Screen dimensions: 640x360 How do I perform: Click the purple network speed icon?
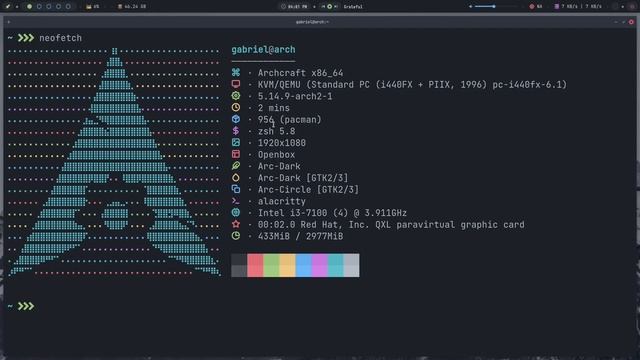click(556, 7)
